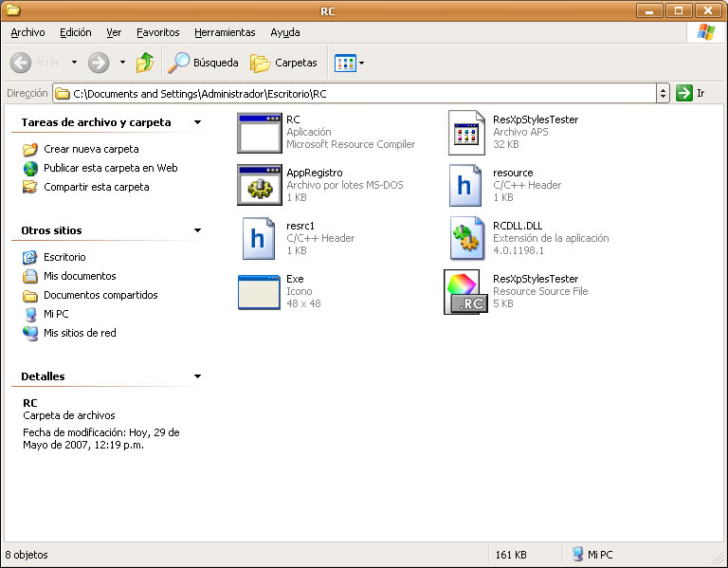Toggle the Carpetas folder pane

[284, 64]
